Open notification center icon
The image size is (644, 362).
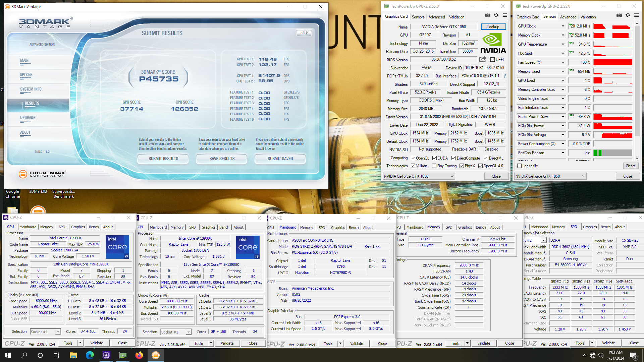pos(634,355)
